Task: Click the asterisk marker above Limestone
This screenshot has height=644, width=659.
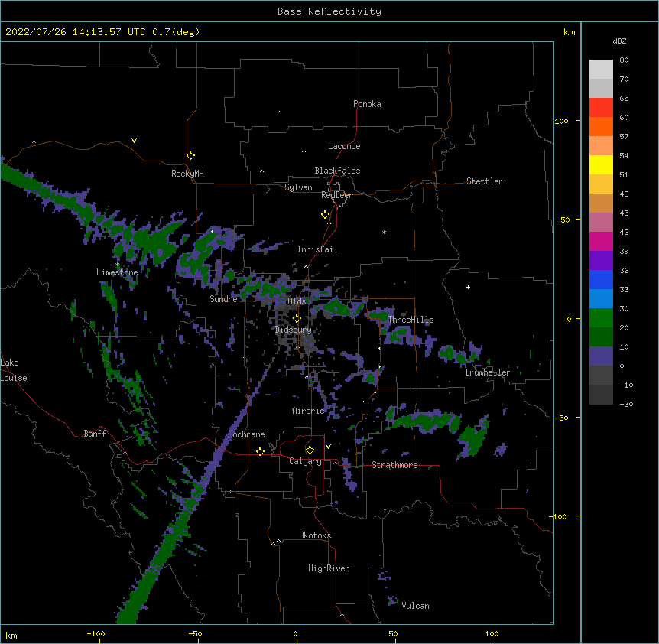Action: [x=117, y=265]
